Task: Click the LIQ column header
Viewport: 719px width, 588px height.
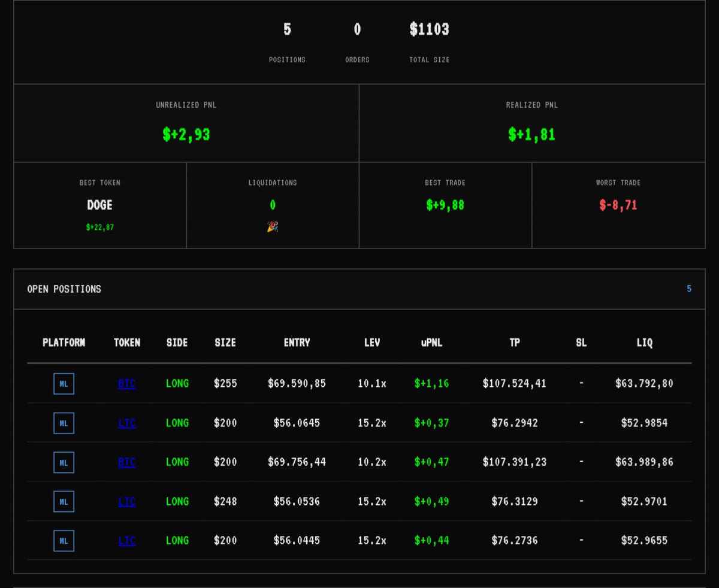Action: tap(645, 343)
